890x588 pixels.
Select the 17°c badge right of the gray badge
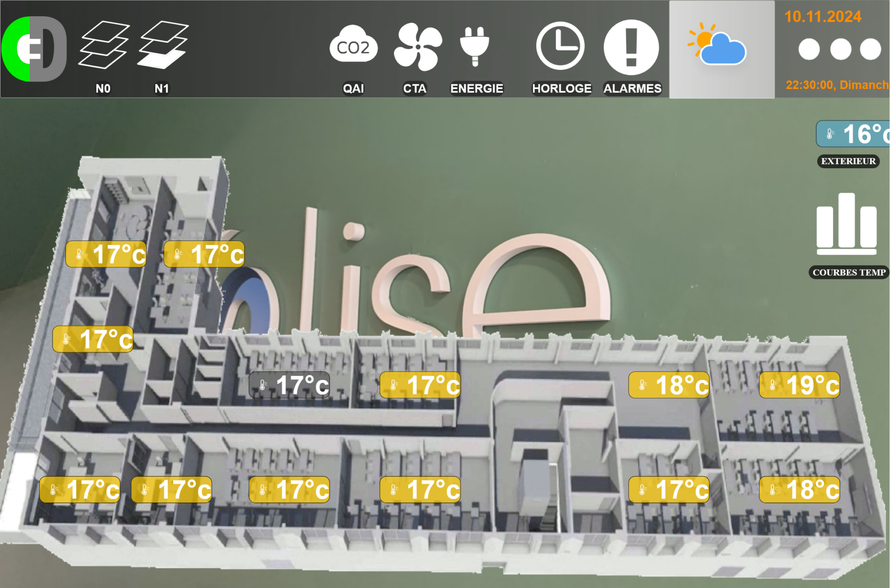tap(420, 385)
